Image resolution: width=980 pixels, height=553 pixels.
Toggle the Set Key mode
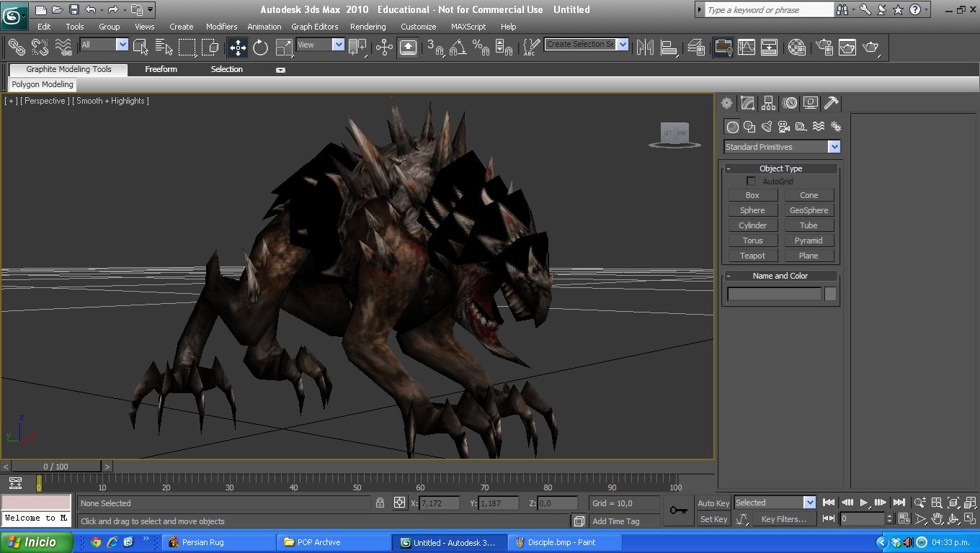(x=713, y=519)
